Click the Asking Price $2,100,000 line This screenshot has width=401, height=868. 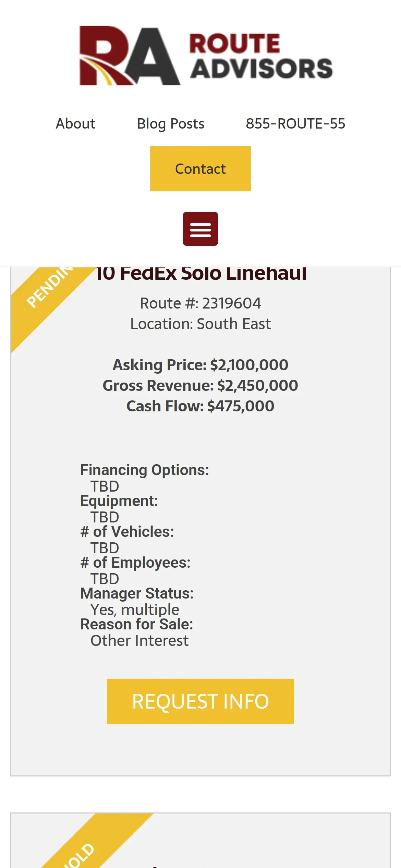point(200,365)
